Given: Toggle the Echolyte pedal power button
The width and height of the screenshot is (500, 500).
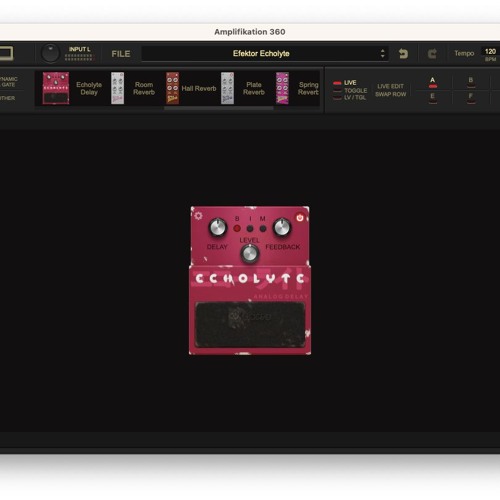Looking at the screenshot, I should [x=300, y=218].
